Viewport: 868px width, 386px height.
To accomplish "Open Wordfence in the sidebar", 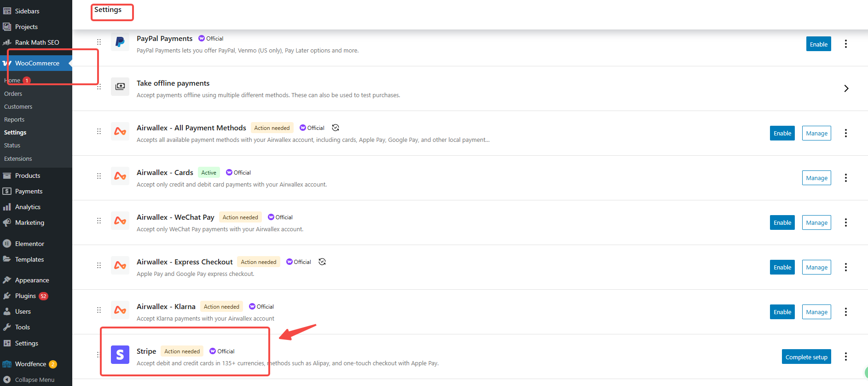I will point(30,364).
